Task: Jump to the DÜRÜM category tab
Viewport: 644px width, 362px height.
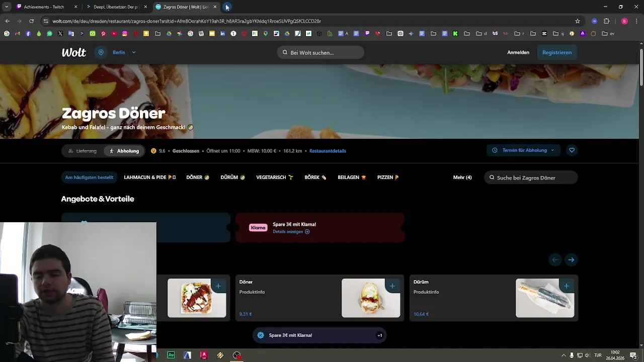Action: pos(232,177)
